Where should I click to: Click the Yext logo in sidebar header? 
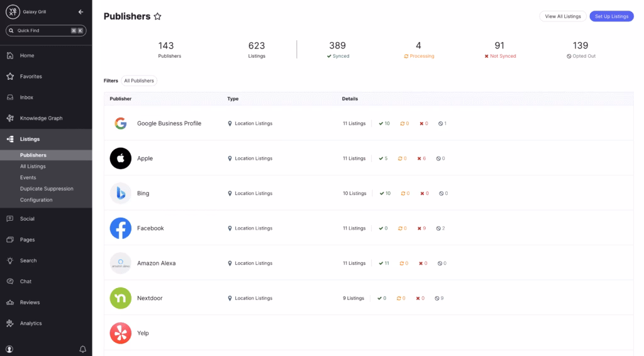coord(13,12)
